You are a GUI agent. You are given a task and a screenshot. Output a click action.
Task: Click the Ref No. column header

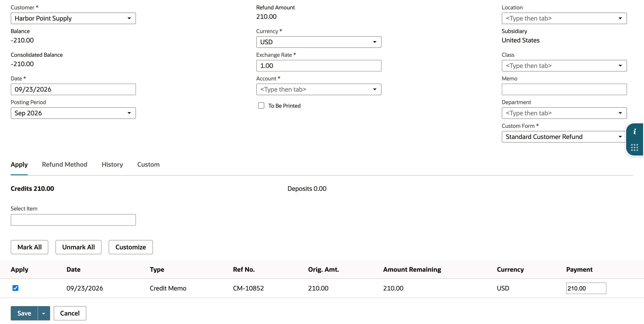244,269
